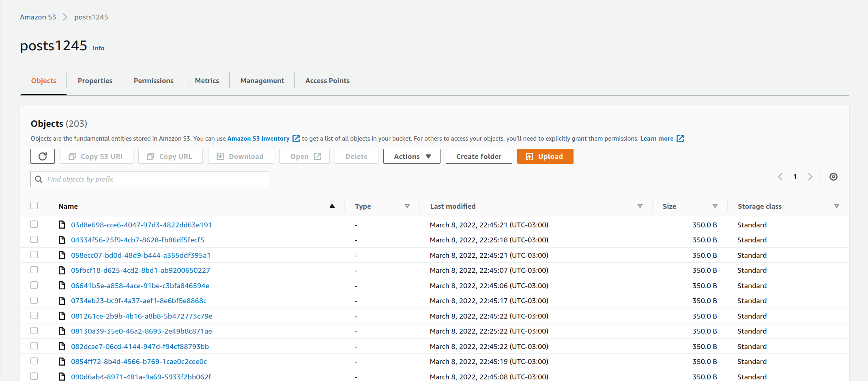Sort by Name column arrow
The height and width of the screenshot is (381, 868).
332,206
